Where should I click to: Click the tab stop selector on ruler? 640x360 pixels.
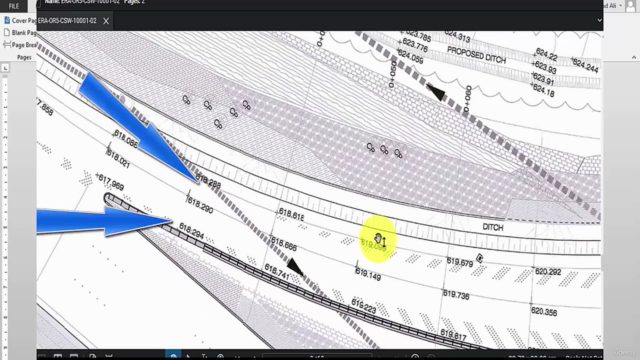pyautogui.click(x=5, y=68)
